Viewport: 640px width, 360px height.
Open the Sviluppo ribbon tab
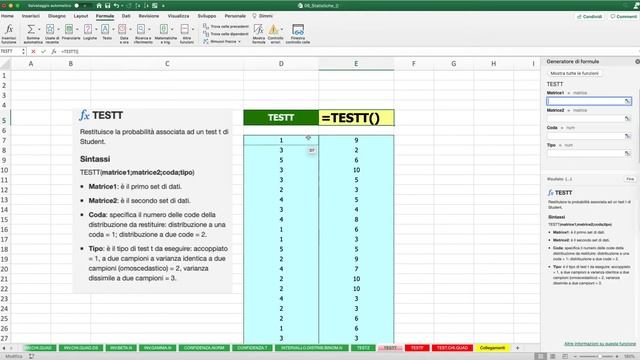[x=207, y=16]
